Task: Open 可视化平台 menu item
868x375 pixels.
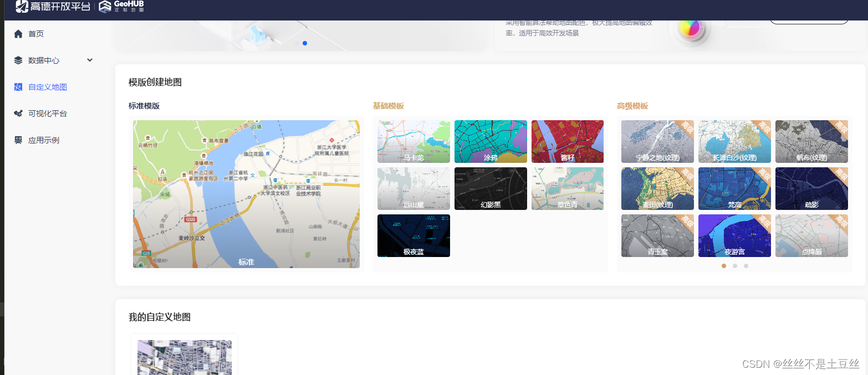Action: coord(48,114)
